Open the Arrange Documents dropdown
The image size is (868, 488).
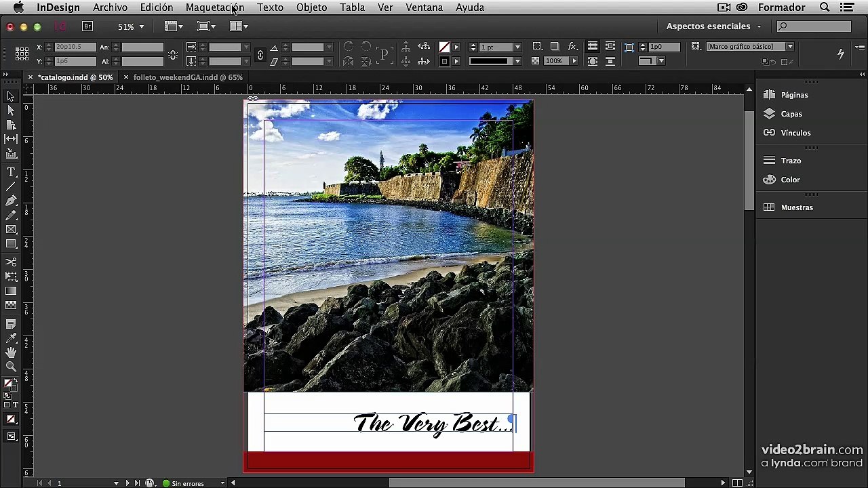(239, 26)
